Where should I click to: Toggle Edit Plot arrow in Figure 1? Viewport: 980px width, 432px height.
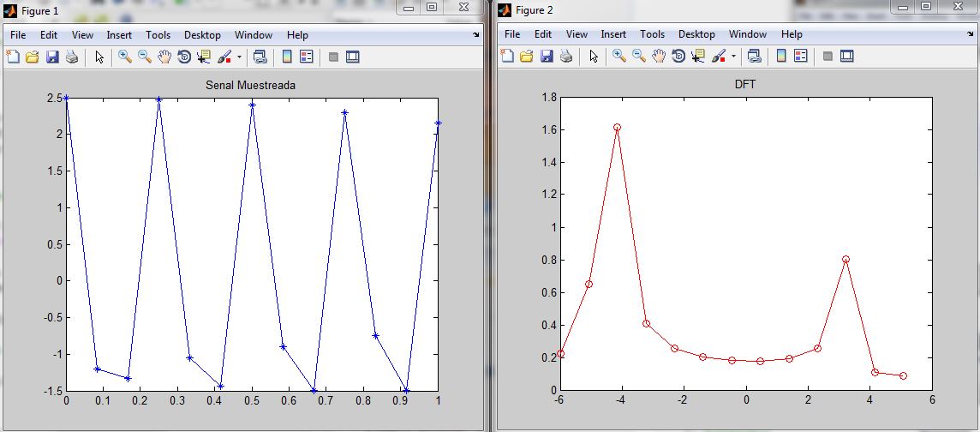[99, 57]
